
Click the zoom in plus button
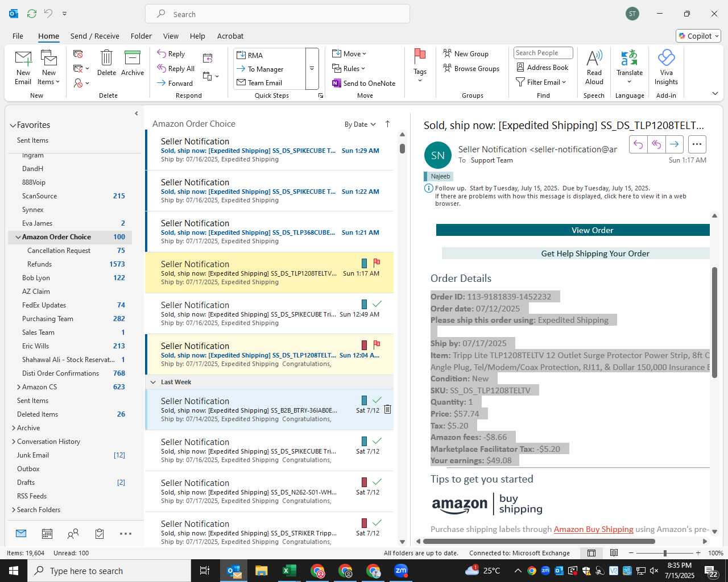[x=698, y=553]
